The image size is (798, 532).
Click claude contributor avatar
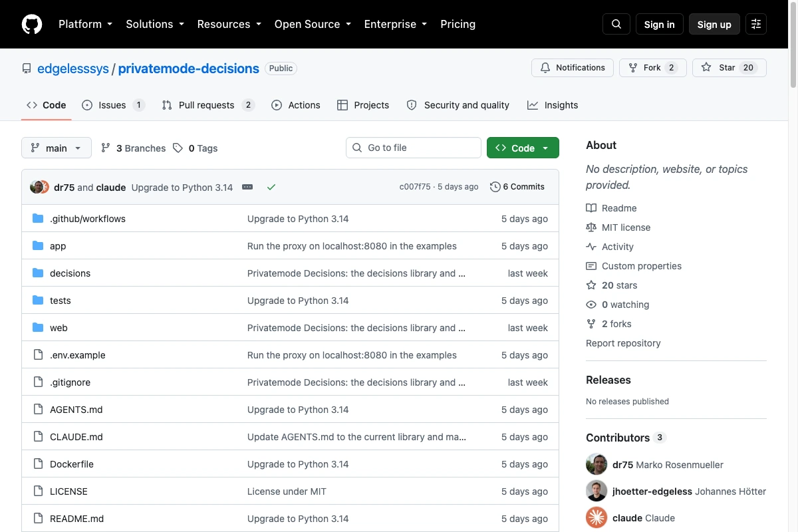(597, 517)
